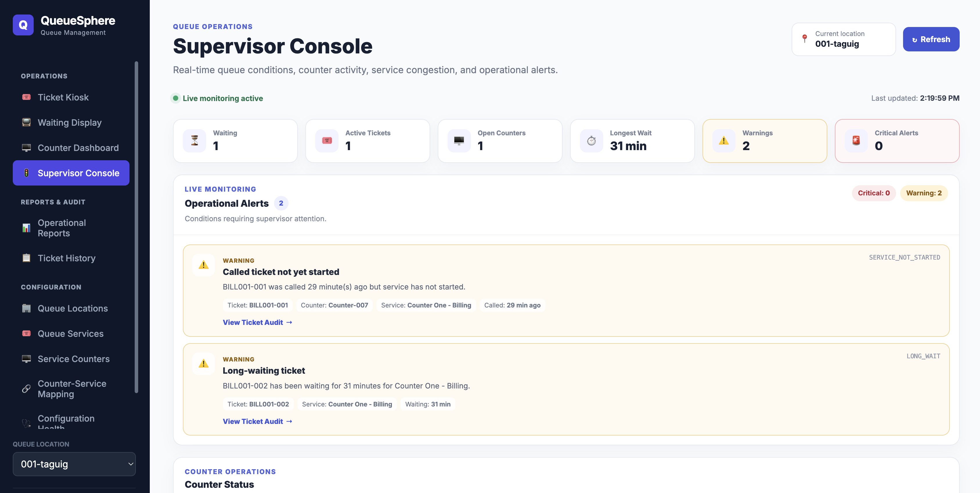Click the Waiting: 31 min chip
Viewport: 980px width, 493px height.
tap(428, 404)
